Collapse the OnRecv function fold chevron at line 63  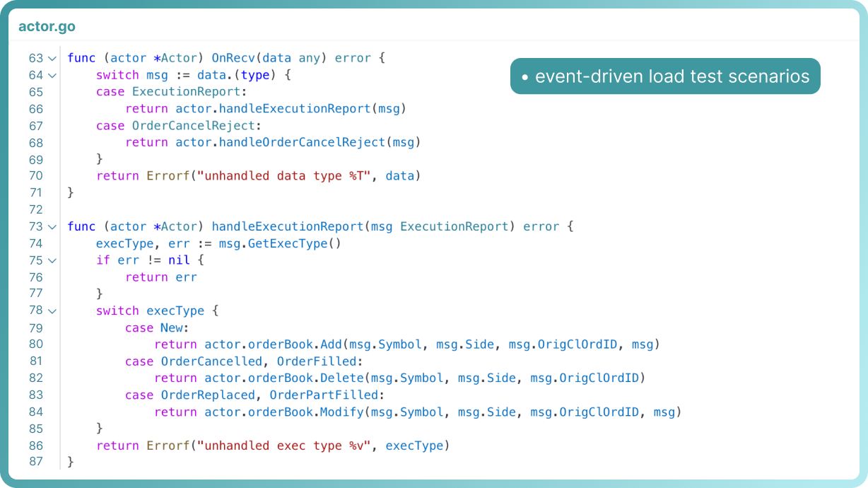click(52, 59)
